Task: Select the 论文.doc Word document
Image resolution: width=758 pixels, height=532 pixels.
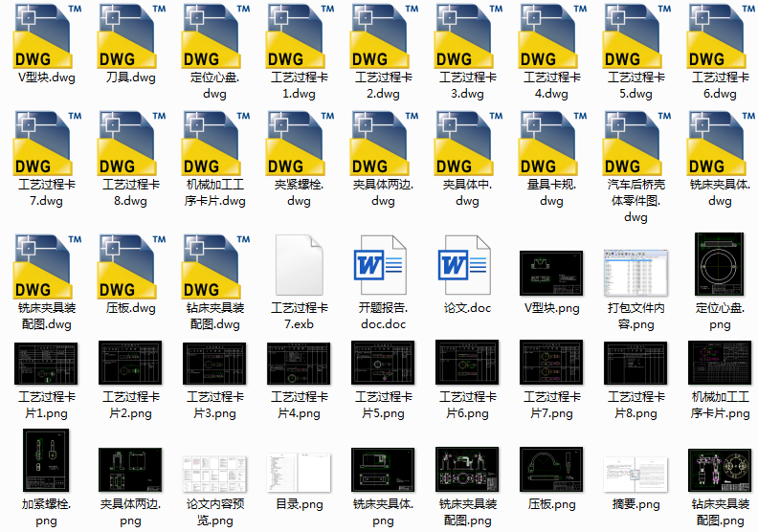Action: (465, 265)
